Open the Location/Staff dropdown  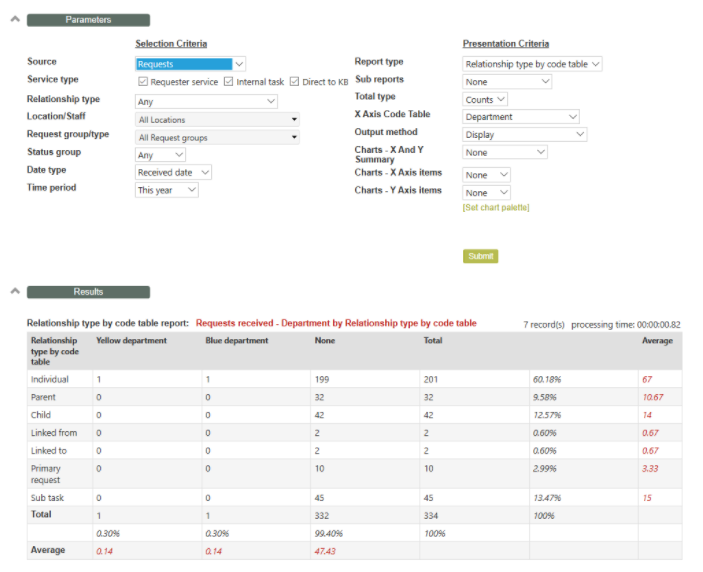[x=217, y=119]
